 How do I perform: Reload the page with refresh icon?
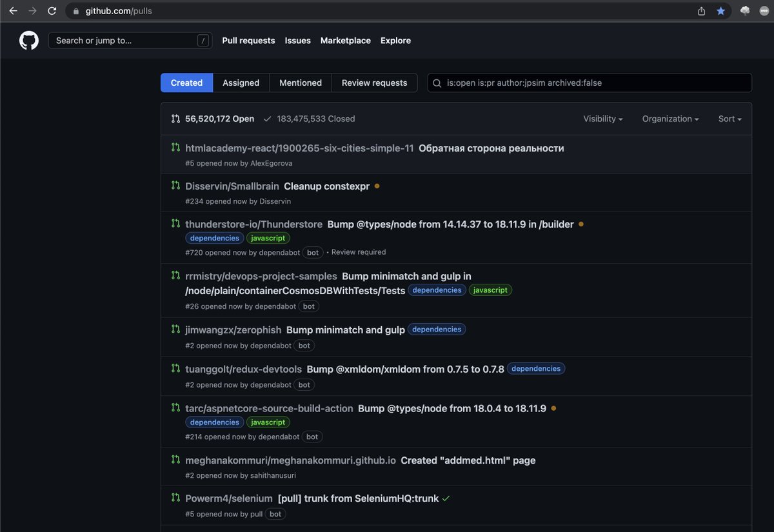pos(52,11)
